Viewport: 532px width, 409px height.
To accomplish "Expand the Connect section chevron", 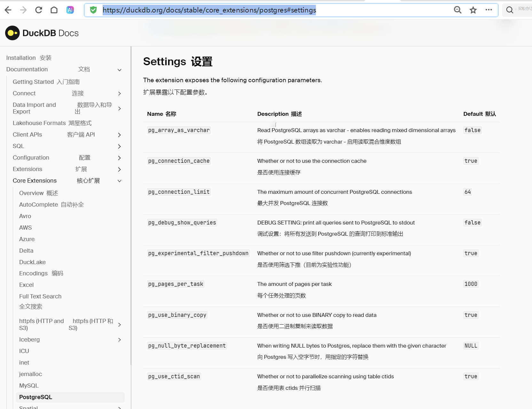I will pyautogui.click(x=120, y=93).
